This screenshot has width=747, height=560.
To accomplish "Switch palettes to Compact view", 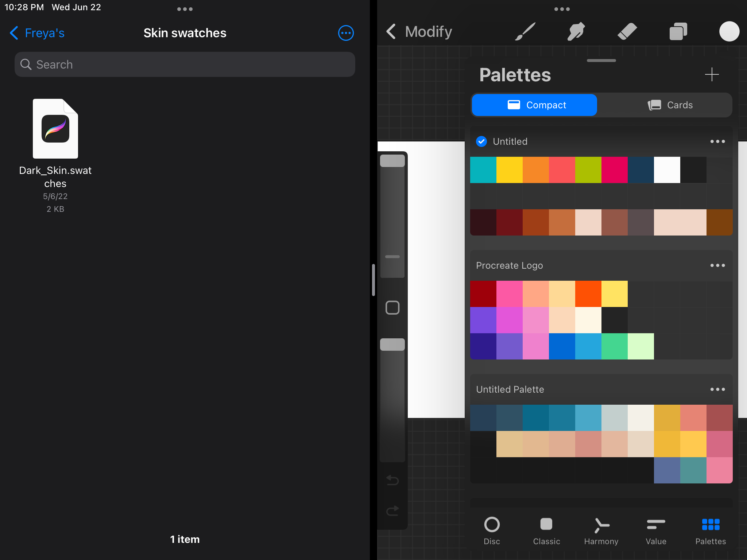I will tap(534, 105).
